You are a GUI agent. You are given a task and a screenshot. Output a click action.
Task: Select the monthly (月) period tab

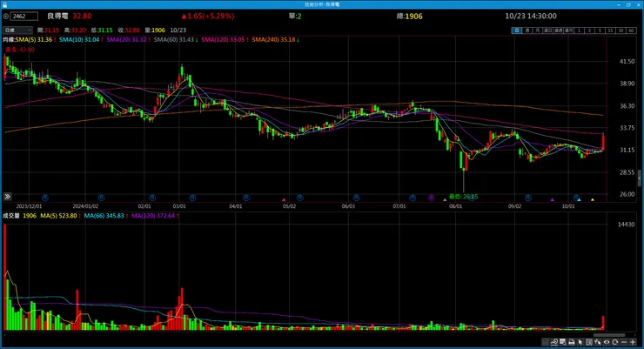point(538,30)
